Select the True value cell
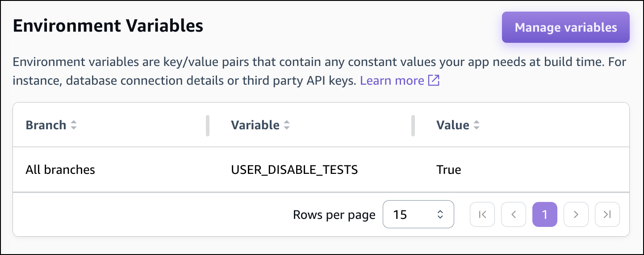This screenshot has height=255, width=644. [448, 170]
